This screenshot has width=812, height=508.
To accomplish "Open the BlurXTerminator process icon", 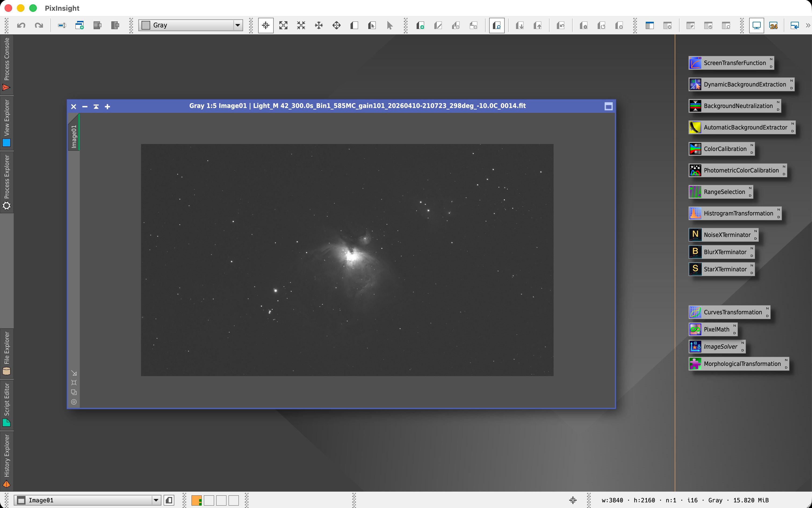I will coord(721,252).
